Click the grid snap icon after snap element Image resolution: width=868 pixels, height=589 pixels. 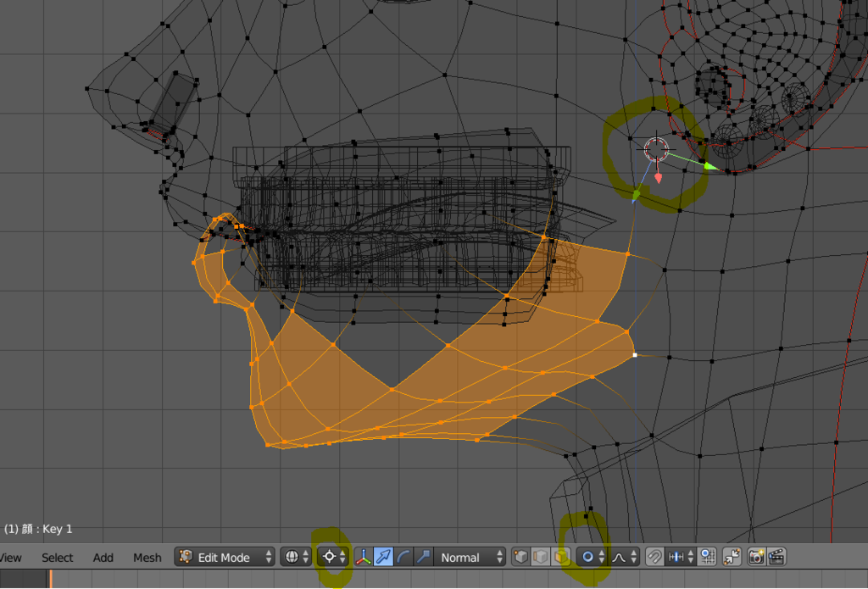point(707,557)
